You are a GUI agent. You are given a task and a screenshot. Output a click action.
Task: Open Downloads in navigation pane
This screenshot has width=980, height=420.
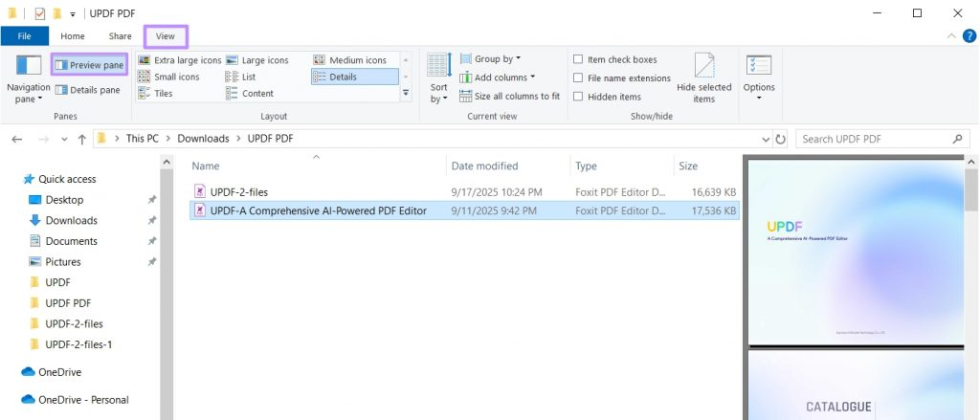(x=64, y=220)
